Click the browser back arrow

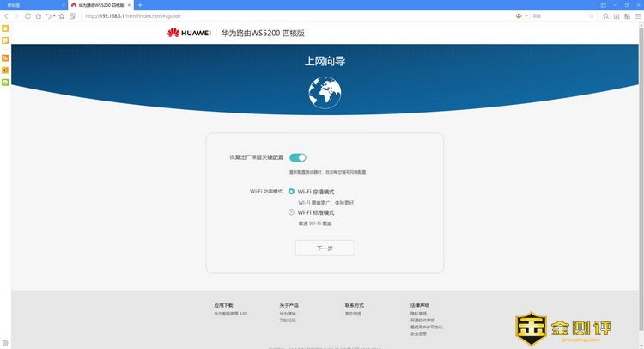[7, 15]
